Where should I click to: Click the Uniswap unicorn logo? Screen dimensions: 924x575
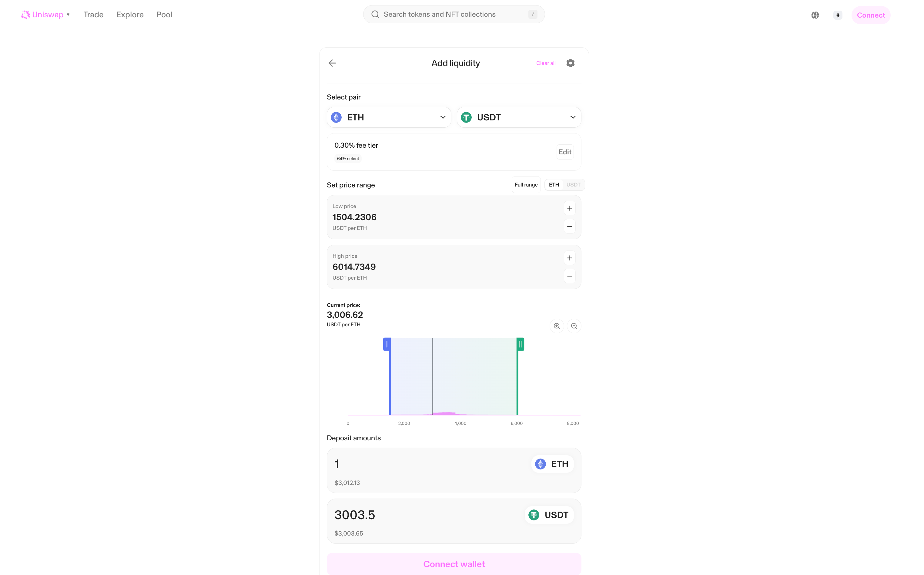tap(25, 15)
